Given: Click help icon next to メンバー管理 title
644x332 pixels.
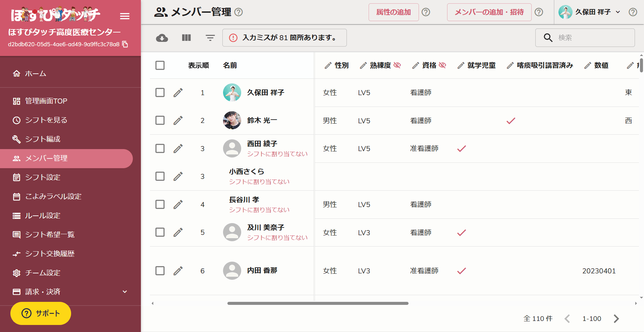Looking at the screenshot, I should point(238,12).
